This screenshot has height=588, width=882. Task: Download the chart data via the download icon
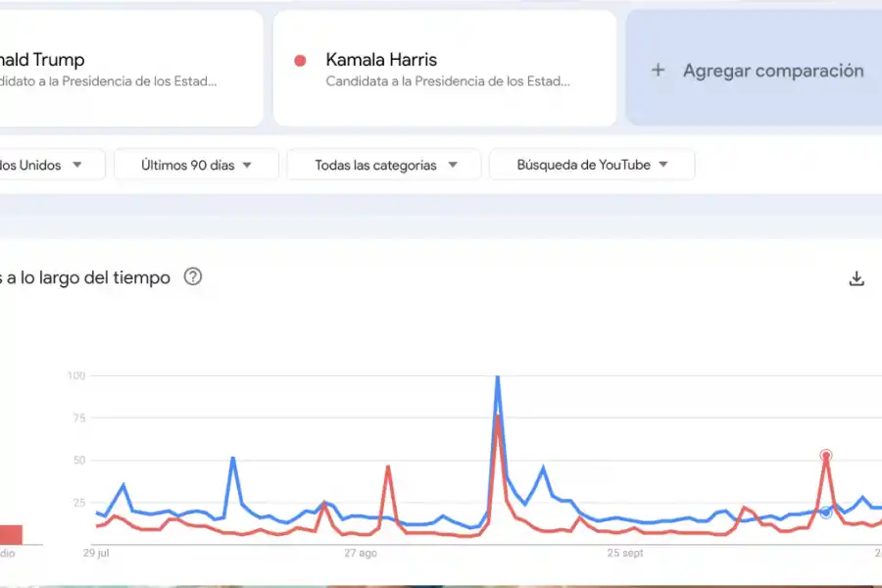(x=857, y=278)
